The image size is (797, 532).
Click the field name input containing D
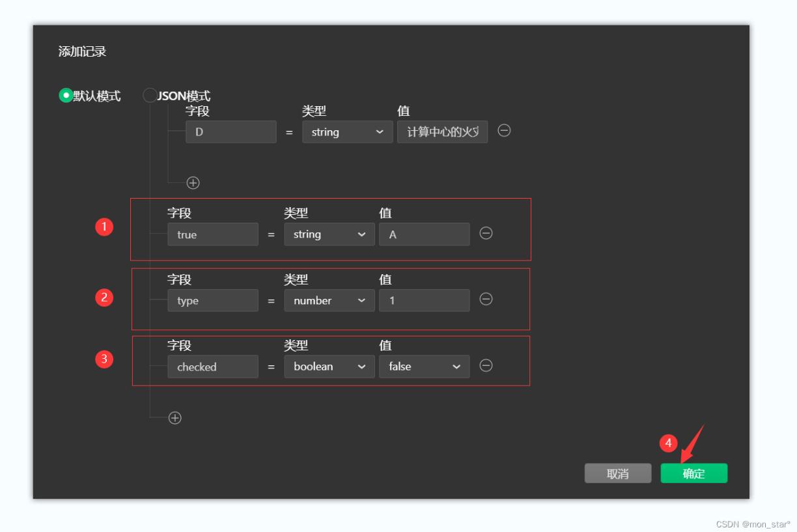tap(231, 131)
